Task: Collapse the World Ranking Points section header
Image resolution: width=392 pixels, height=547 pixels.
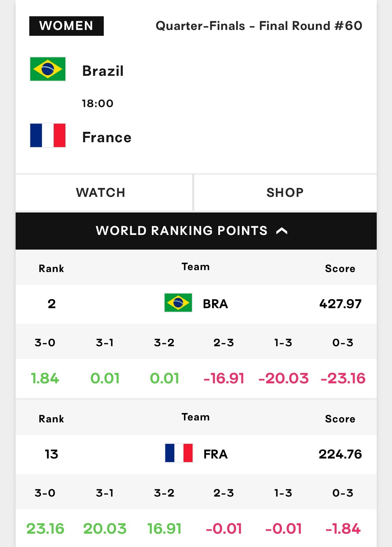Action: point(196,231)
